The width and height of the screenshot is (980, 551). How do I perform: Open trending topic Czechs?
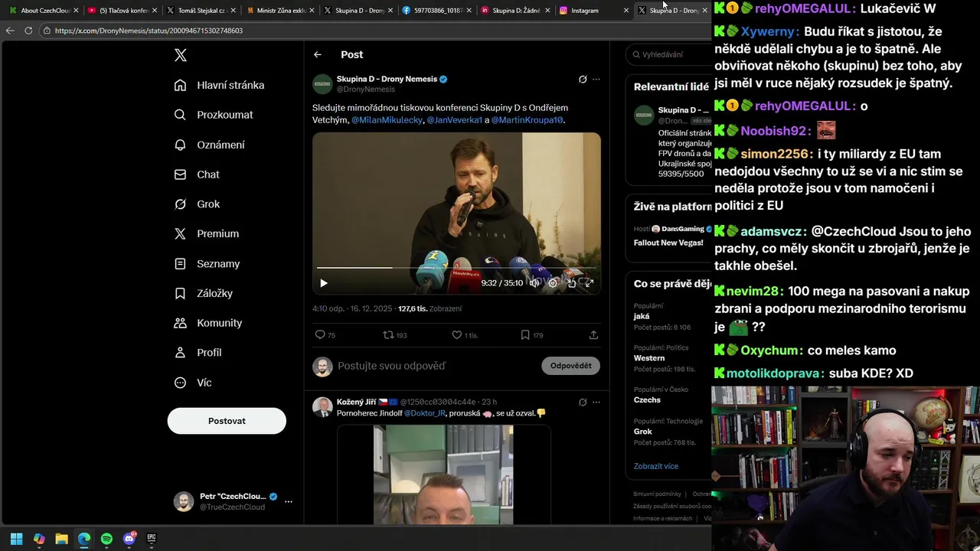(647, 399)
